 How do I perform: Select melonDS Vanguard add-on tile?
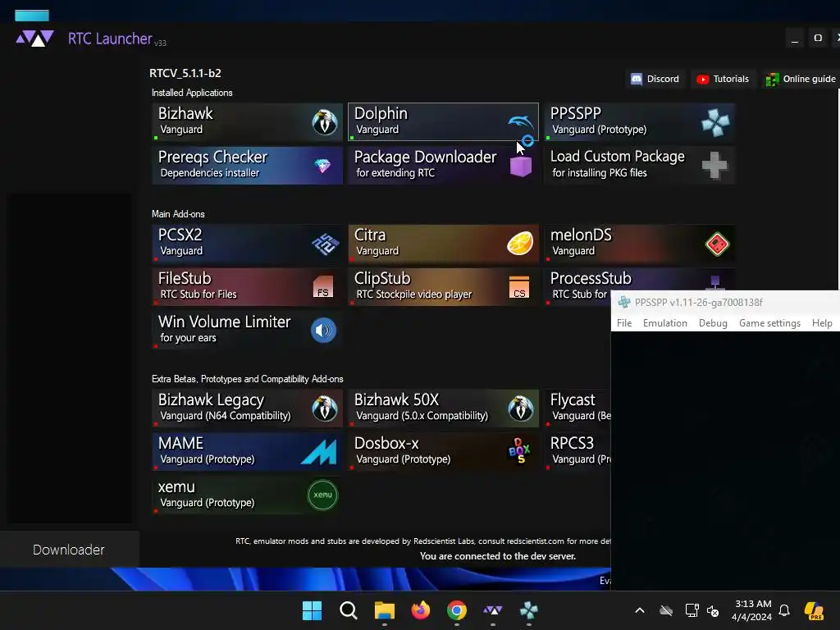click(640, 243)
